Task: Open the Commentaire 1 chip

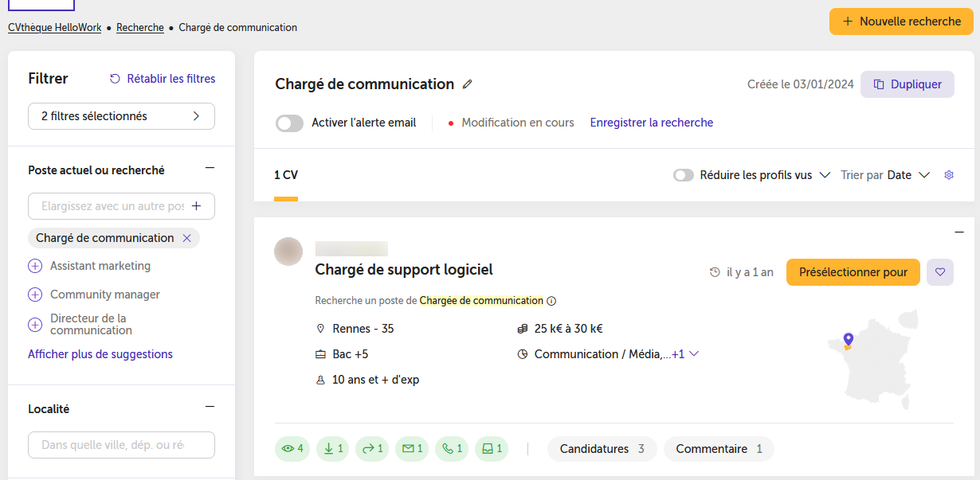Action: click(719, 449)
